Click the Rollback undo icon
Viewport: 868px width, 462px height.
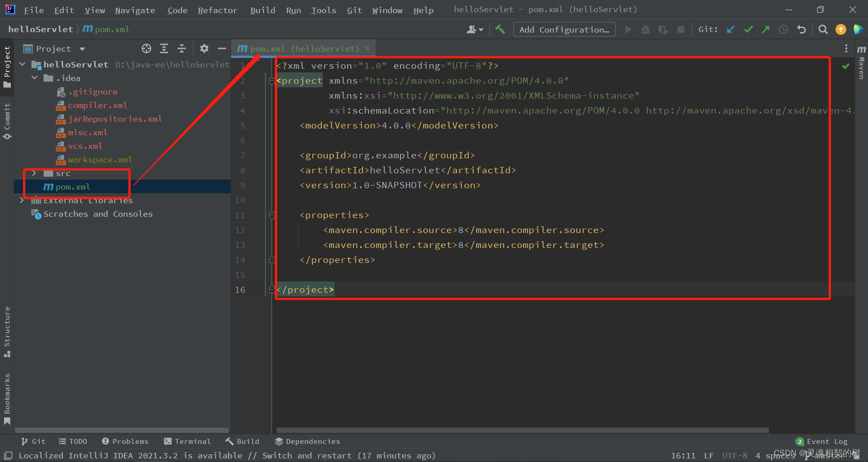pos(801,29)
